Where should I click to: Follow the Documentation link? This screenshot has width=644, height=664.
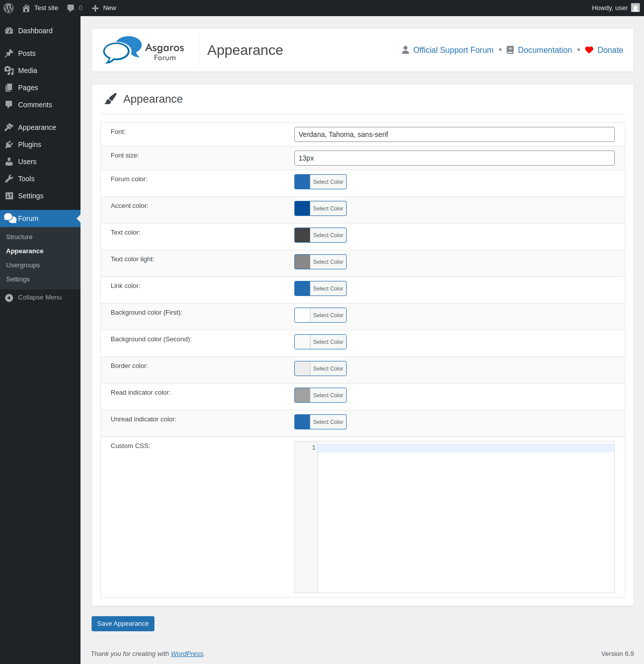tap(544, 50)
